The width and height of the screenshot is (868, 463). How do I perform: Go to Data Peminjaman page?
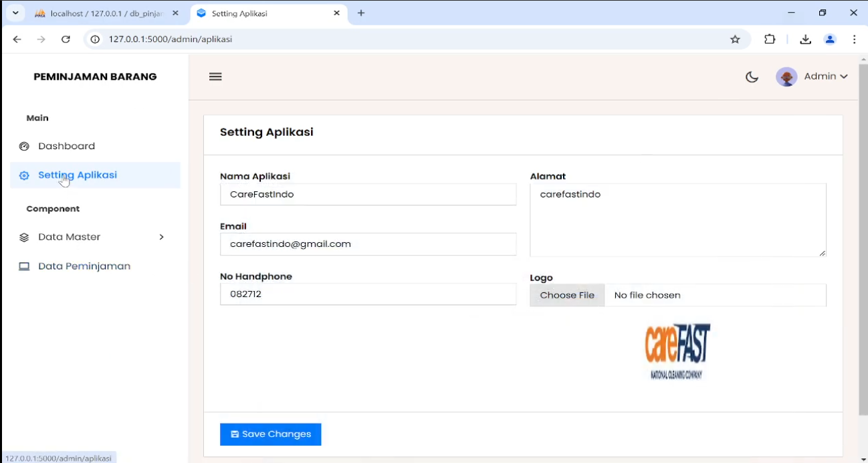pyautogui.click(x=84, y=266)
